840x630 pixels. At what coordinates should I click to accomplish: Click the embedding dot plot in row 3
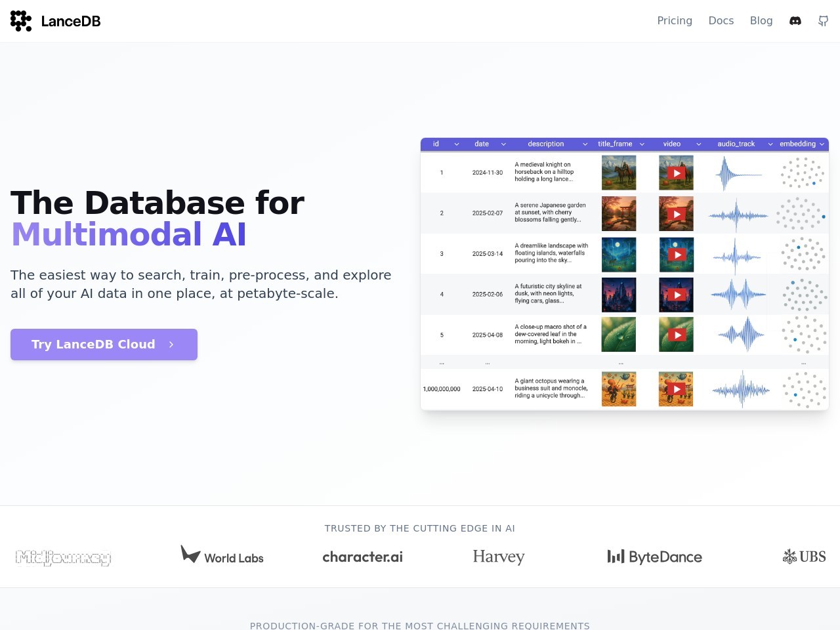pos(803,255)
